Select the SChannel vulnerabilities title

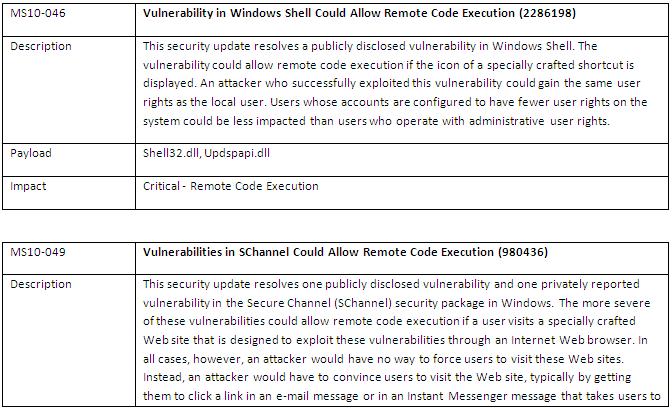point(345,252)
